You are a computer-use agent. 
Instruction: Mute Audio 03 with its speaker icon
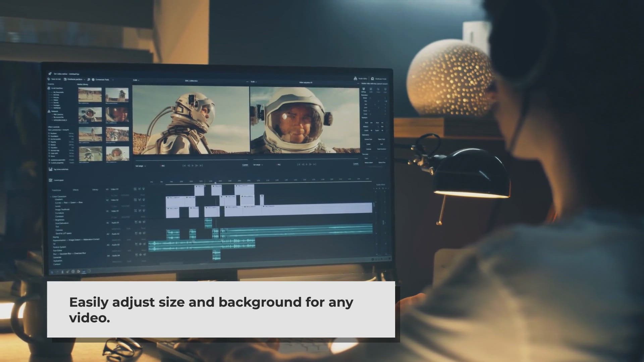point(145,244)
